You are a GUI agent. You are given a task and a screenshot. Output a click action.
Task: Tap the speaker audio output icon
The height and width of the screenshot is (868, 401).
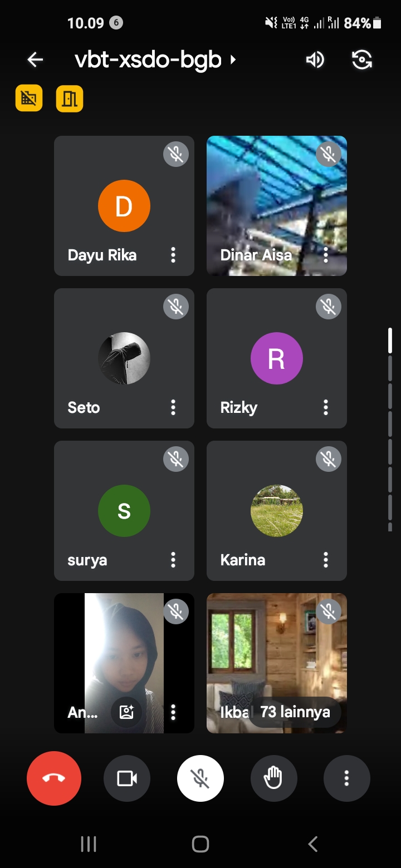[315, 60]
